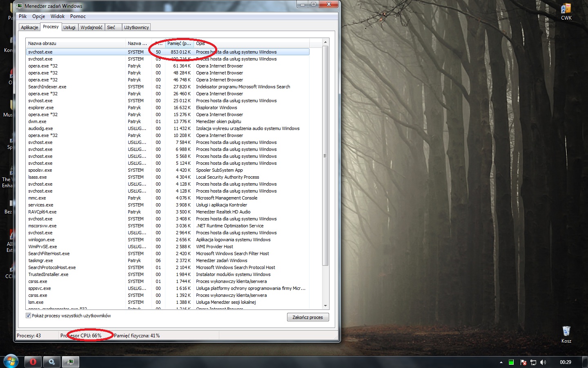Select the SearchProtocolHost.exe process row
588x368 pixels.
167,267
